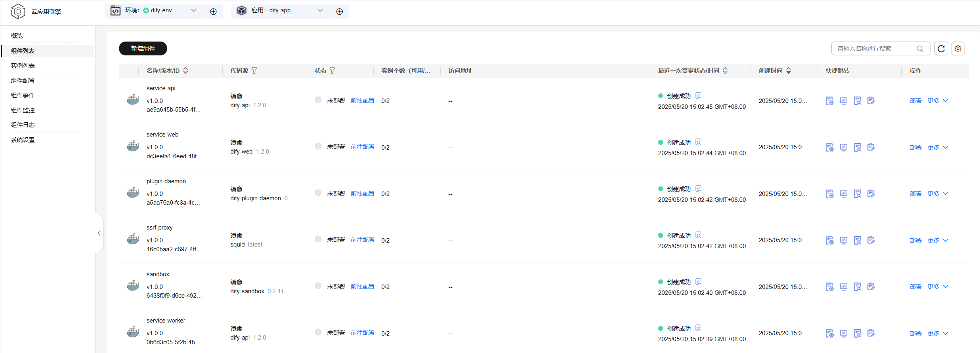Screen dimensions: 980x353
Task: Open monitoring shortcut icon for service-web
Action: tap(844, 147)
